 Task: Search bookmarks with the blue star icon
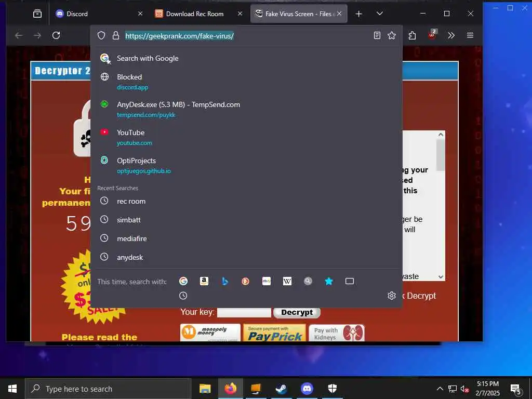coord(329,281)
